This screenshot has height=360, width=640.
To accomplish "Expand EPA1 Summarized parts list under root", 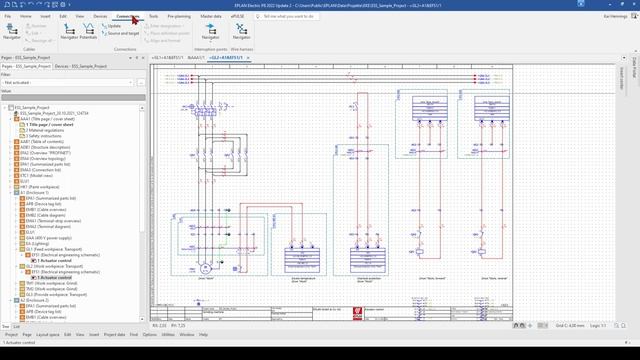I will click(11, 164).
